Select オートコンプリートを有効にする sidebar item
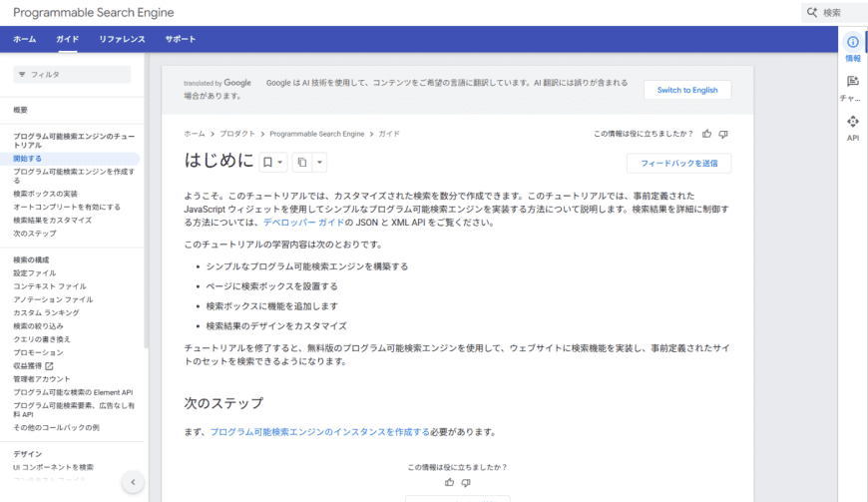The width and height of the screenshot is (868, 502). coord(67,207)
